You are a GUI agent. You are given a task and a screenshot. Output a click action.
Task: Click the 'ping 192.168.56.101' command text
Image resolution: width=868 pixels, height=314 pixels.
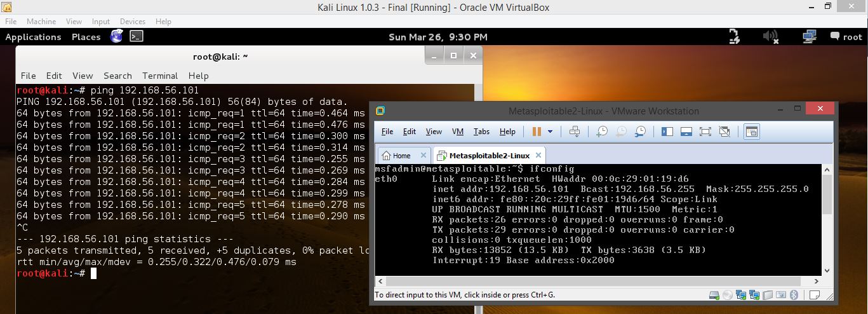pyautogui.click(x=146, y=90)
